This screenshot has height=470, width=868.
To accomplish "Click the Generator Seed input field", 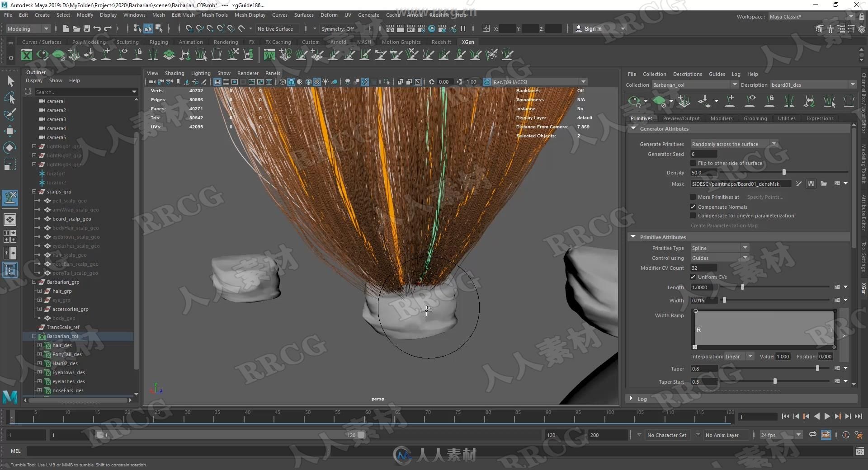I will point(703,154).
